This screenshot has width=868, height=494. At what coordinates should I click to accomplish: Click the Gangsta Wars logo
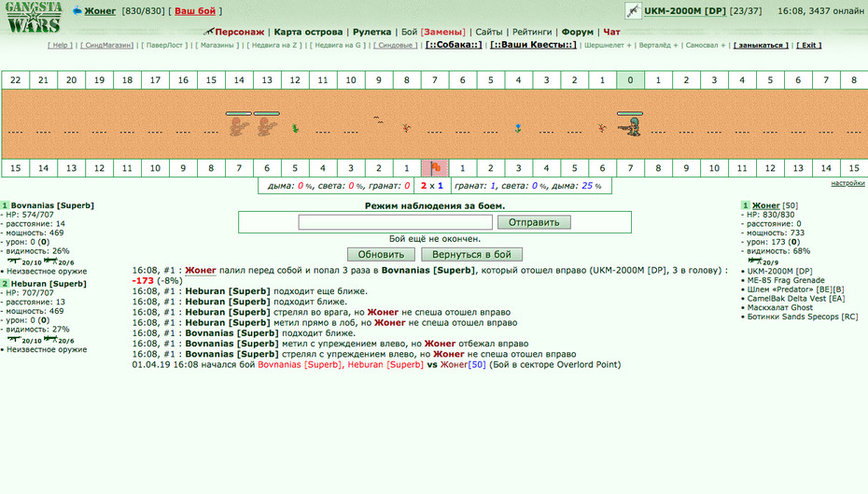(34, 18)
